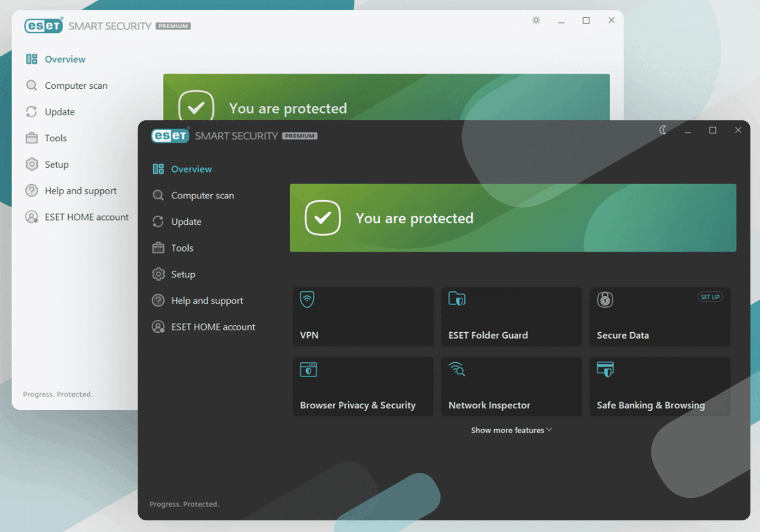The height and width of the screenshot is (532, 760).
Task: Select the Computer scan sidebar icon
Action: click(158, 195)
